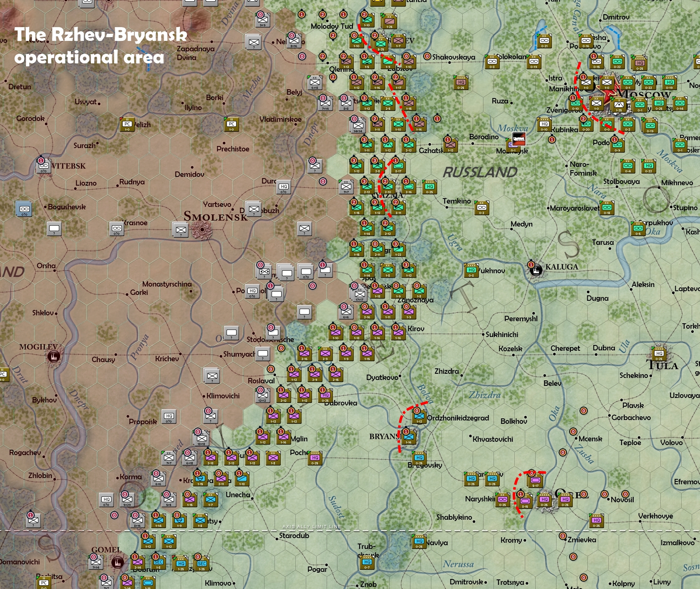
Task: Click the 'Medyn' town label
Action: point(521,224)
